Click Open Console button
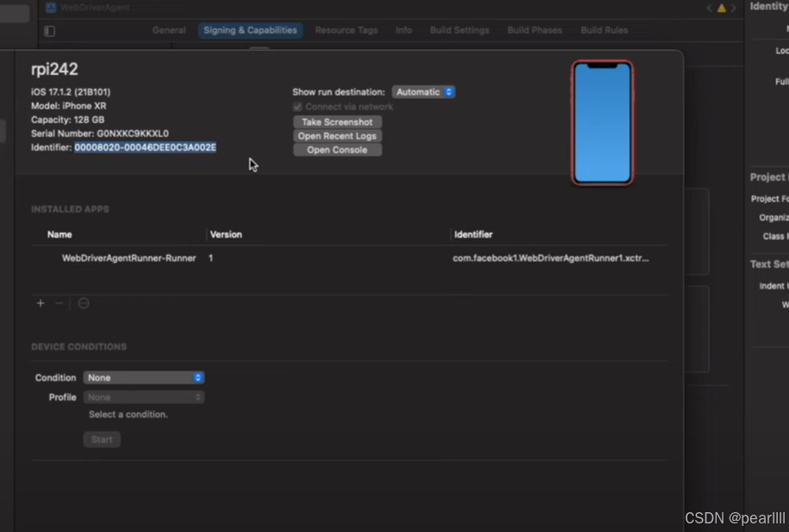The image size is (789, 532). pyautogui.click(x=337, y=150)
